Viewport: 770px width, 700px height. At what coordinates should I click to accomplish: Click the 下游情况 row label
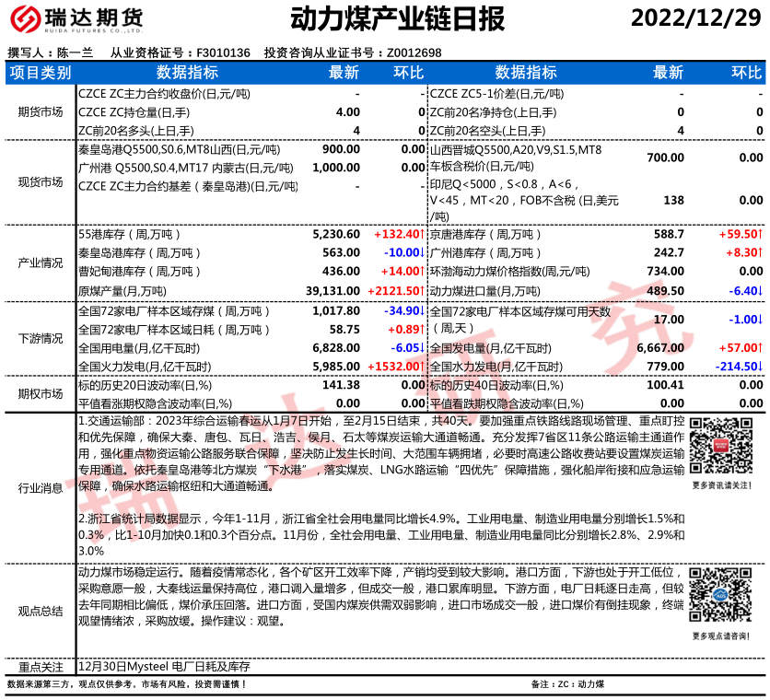point(41,338)
